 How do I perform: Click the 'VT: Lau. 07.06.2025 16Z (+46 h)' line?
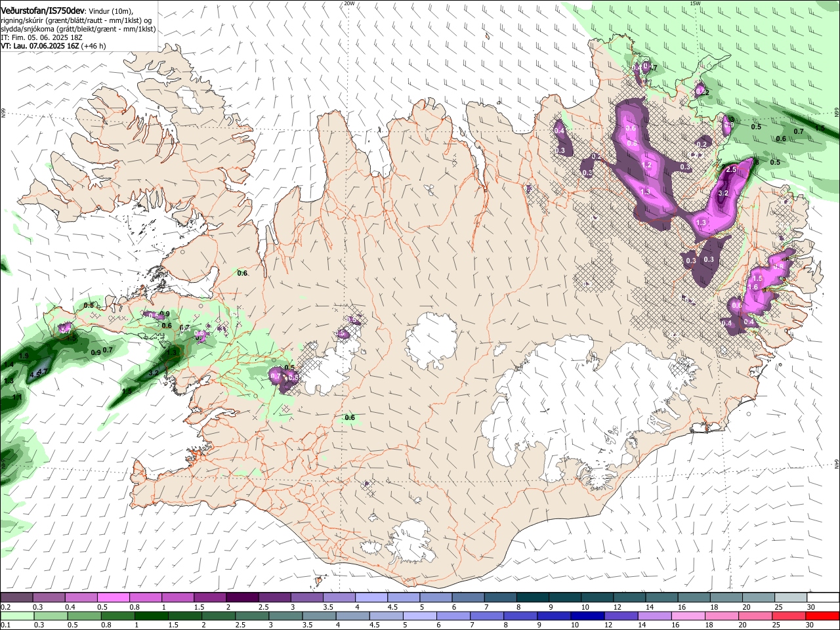pyautogui.click(x=53, y=46)
